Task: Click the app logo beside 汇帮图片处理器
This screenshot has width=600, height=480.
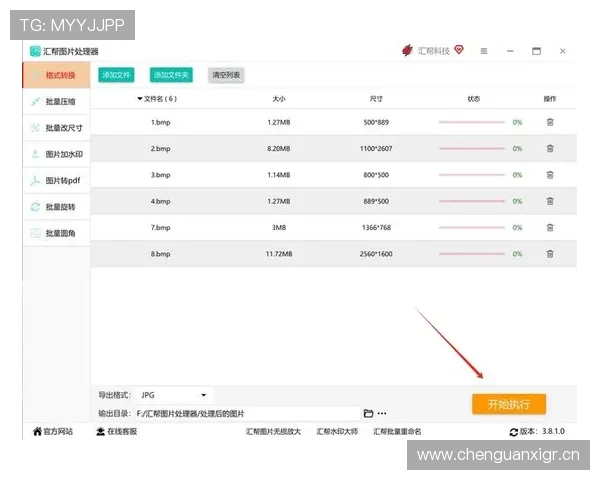Action: click(35, 51)
